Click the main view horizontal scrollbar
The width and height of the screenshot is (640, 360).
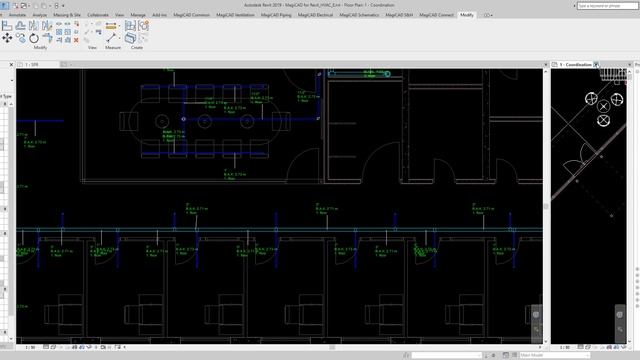[332, 347]
